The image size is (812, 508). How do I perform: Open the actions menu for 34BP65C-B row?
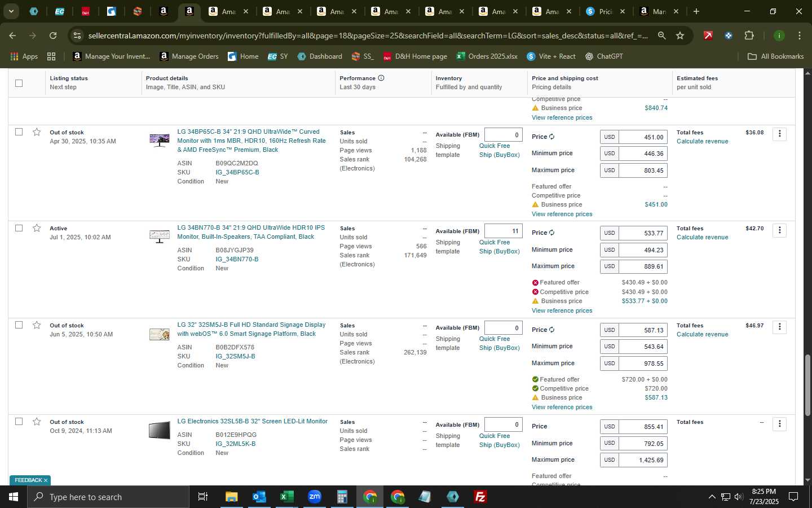[779, 134]
